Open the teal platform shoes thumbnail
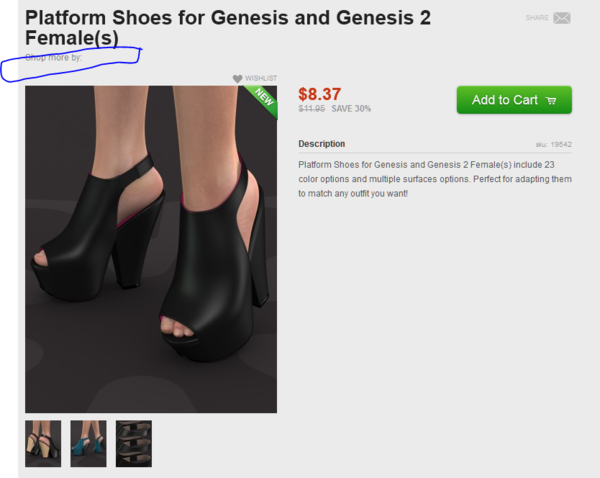 tap(88, 443)
